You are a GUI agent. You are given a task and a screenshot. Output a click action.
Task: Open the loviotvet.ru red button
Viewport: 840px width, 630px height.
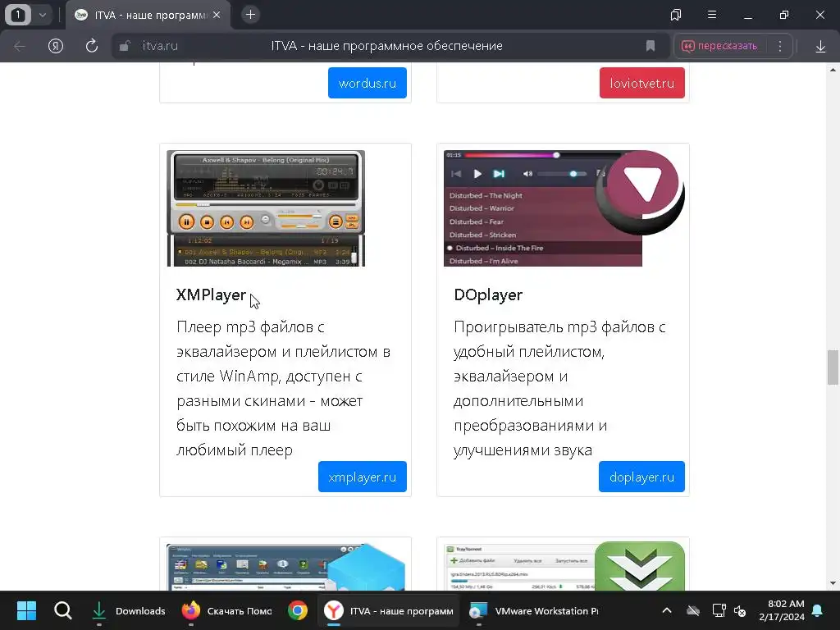(641, 83)
